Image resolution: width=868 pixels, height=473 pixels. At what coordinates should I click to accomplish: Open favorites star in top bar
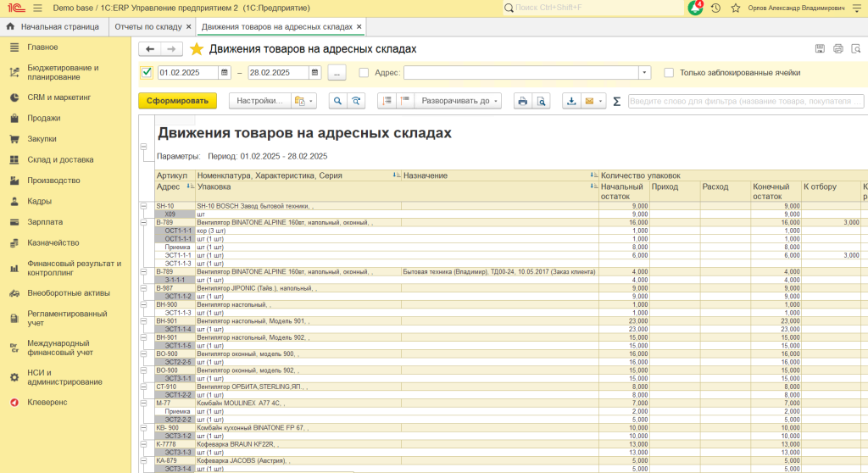tap(735, 8)
